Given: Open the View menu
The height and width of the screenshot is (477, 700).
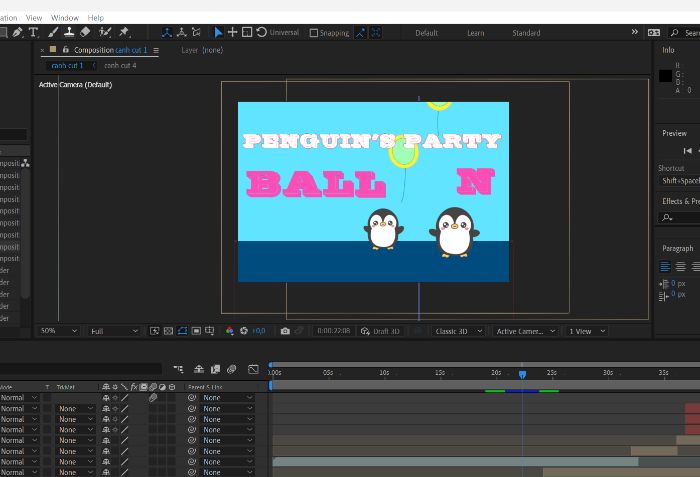Looking at the screenshot, I should click(x=34, y=18).
